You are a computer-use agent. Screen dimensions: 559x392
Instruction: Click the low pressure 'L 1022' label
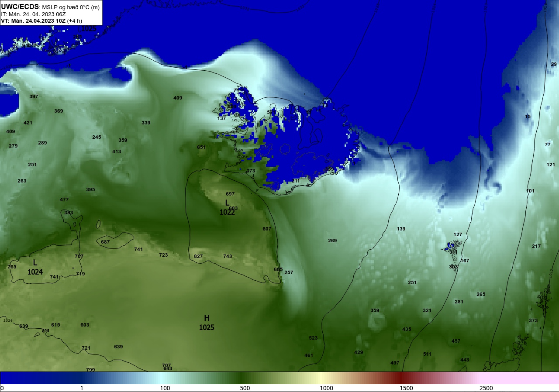pyautogui.click(x=227, y=207)
